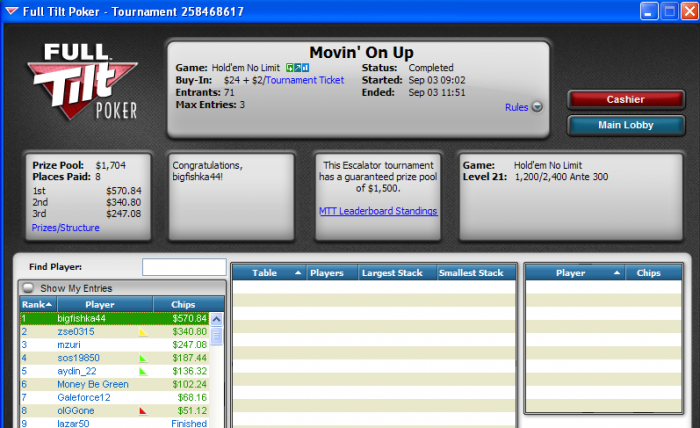This screenshot has height=428, width=700.
Task: Click the Largest Stack column header
Action: click(397, 273)
